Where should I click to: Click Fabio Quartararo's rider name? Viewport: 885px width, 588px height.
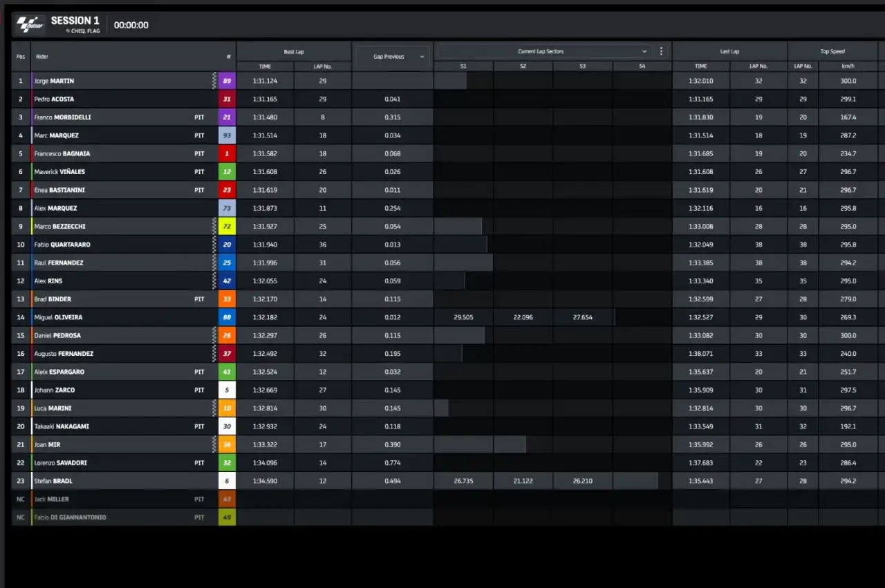[x=62, y=245]
